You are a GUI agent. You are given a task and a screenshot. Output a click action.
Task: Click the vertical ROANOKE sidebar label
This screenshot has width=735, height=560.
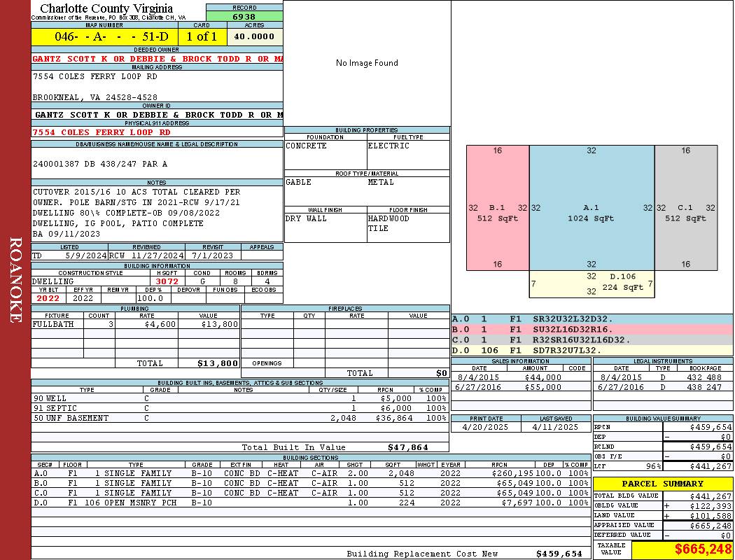[x=15, y=280]
